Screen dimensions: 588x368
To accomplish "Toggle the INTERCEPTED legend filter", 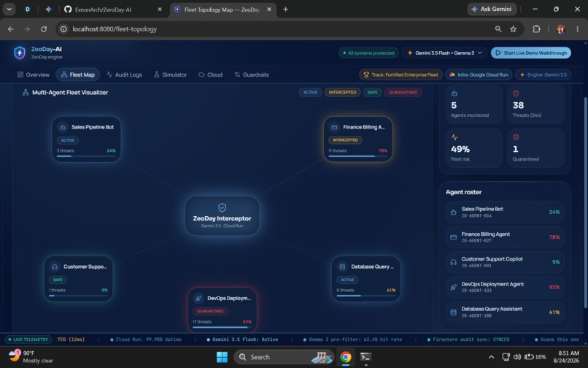I will click(x=342, y=93).
